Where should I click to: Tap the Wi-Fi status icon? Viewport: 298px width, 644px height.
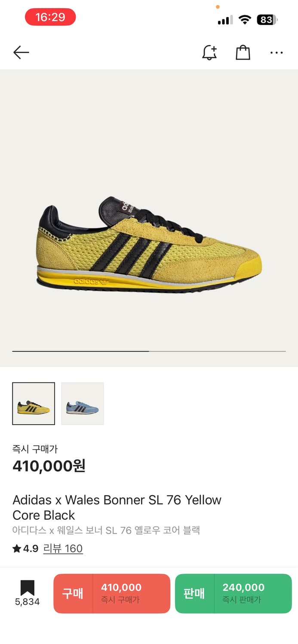click(245, 20)
